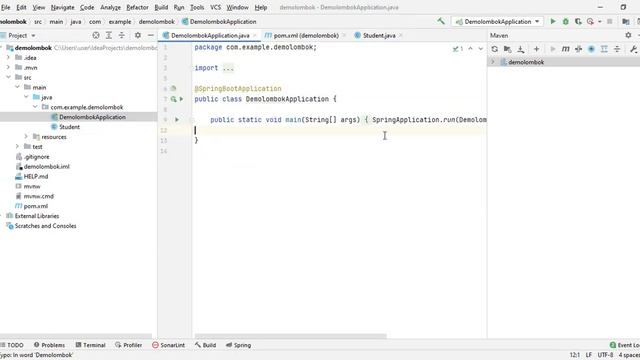Expand the test folder

[17, 147]
